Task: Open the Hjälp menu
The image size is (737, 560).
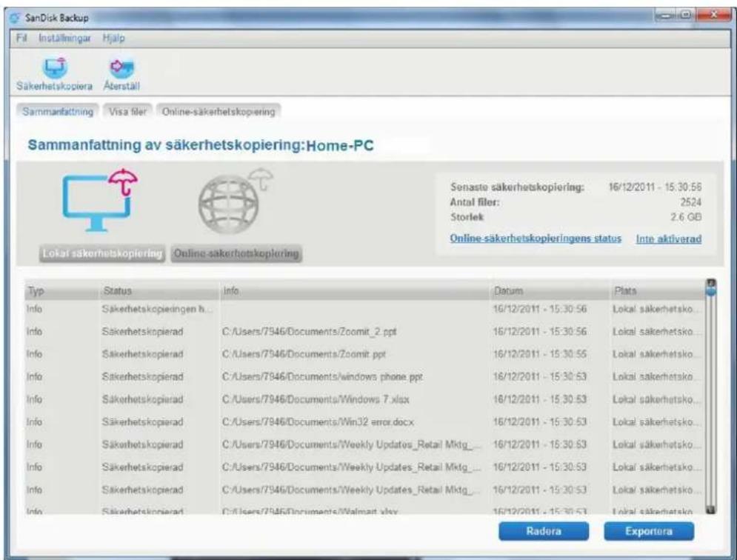Action: coord(114,38)
